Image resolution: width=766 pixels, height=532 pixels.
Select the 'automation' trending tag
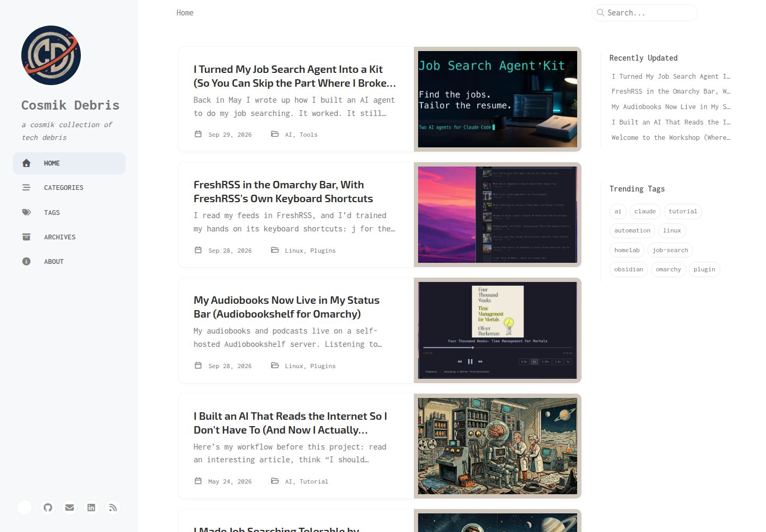click(632, 230)
